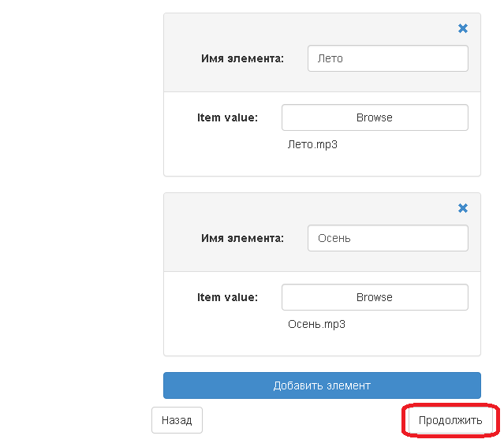This screenshot has height=443, width=504.
Task: Click the Item value label above Лето.mp3
Action: [228, 117]
